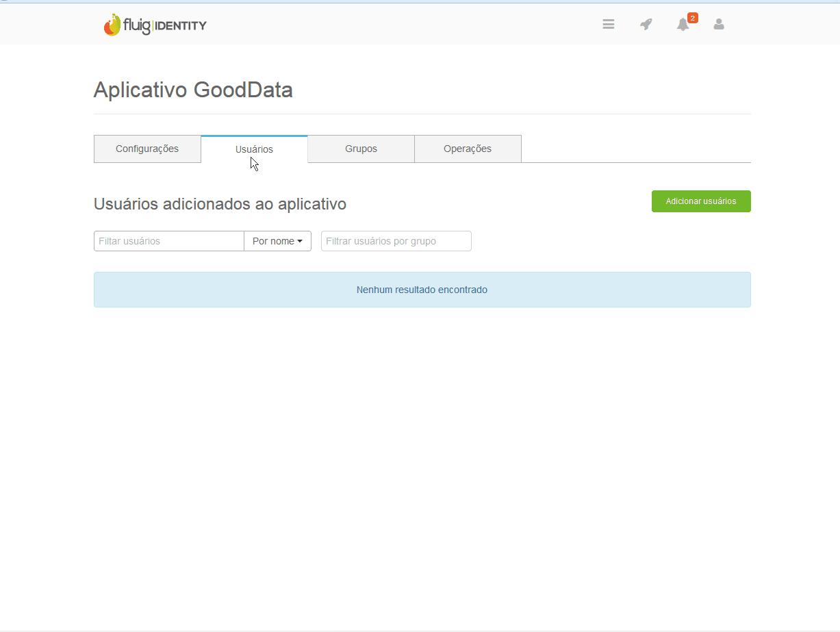Screen dimensions: 840x632
Task: Click the Filtrar usuários por grupo field
Action: click(x=396, y=241)
